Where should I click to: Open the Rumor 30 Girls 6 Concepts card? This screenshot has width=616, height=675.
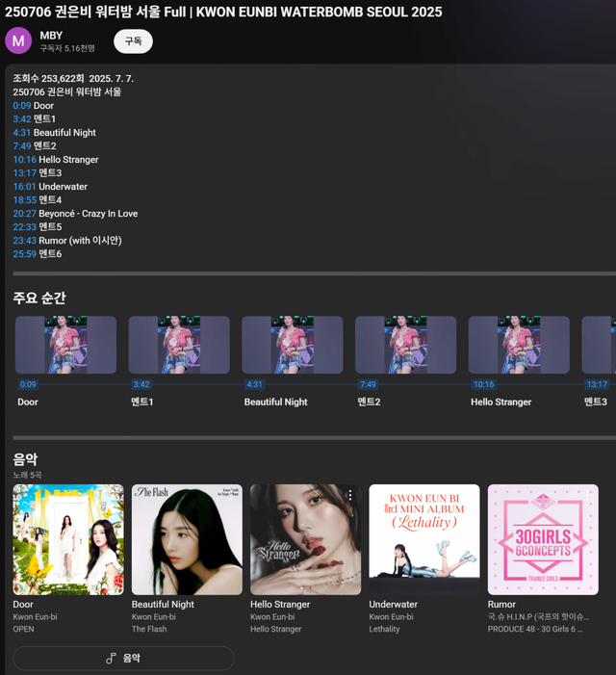(543, 539)
